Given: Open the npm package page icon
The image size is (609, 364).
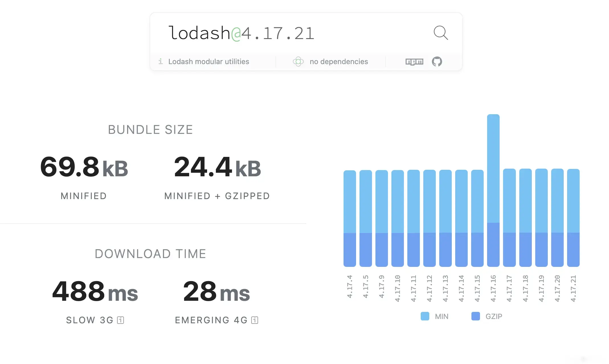Looking at the screenshot, I should (x=414, y=62).
